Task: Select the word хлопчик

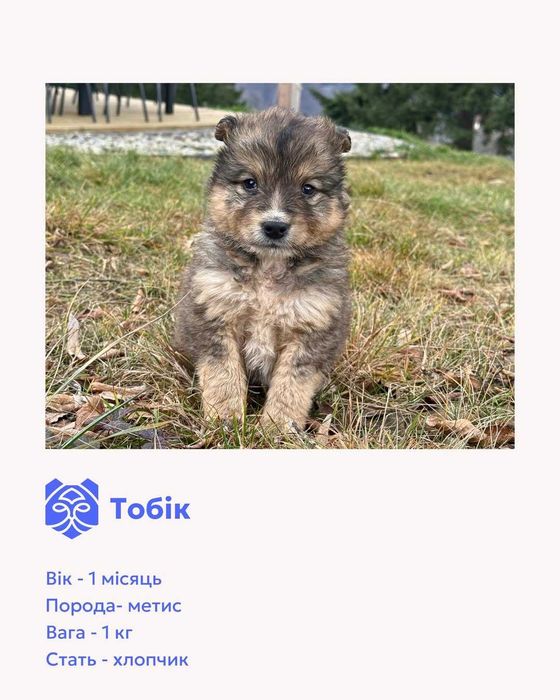Action: (x=150, y=660)
